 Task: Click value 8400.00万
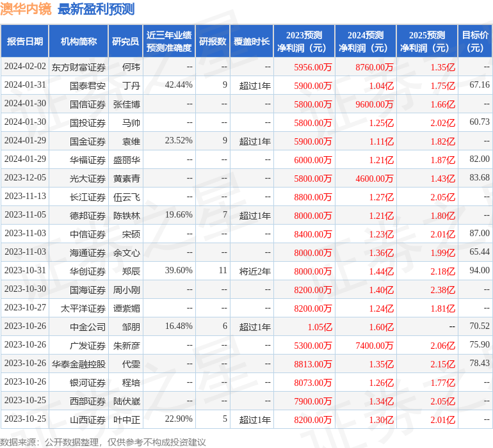click(313, 234)
